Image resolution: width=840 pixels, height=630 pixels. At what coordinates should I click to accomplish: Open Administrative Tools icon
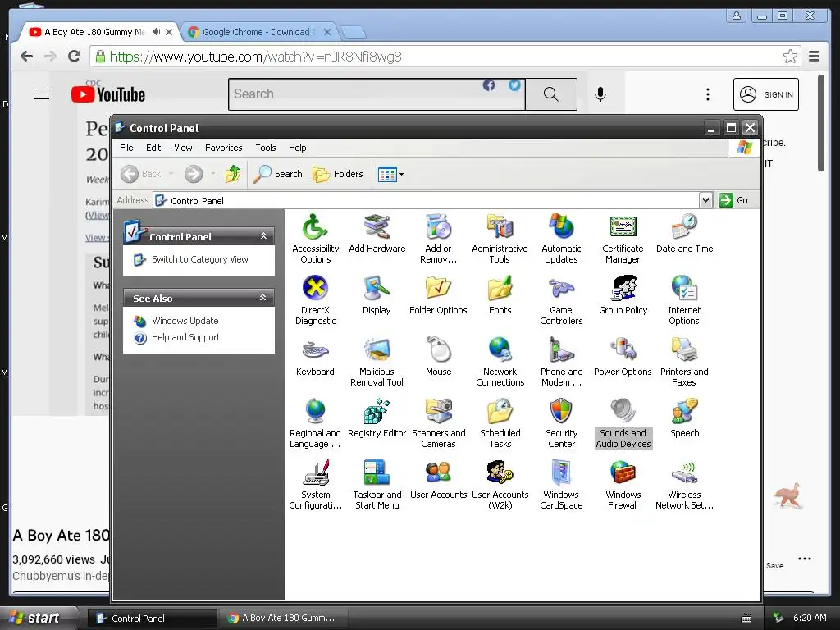pyautogui.click(x=500, y=239)
